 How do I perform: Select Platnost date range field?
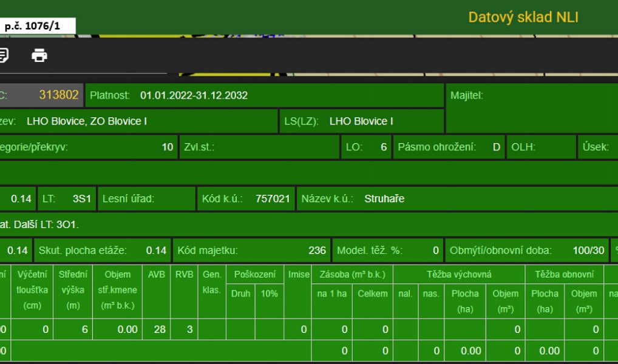[265, 95]
